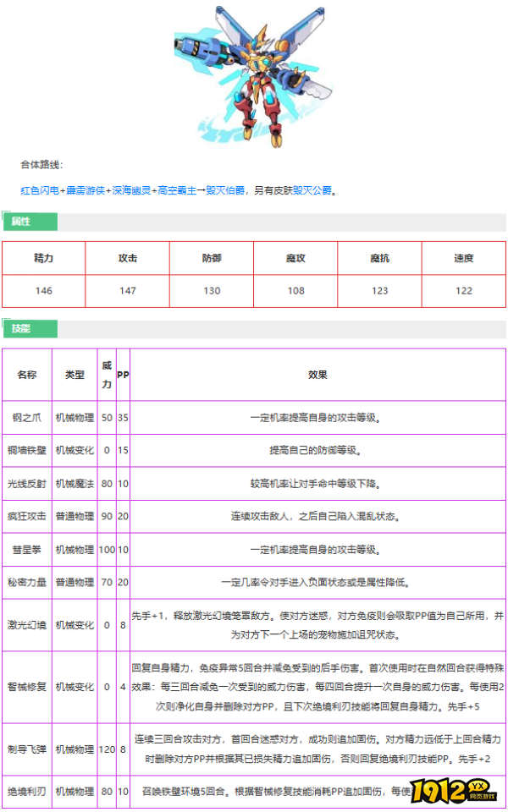Click the 魔攻 column header

click(x=295, y=258)
